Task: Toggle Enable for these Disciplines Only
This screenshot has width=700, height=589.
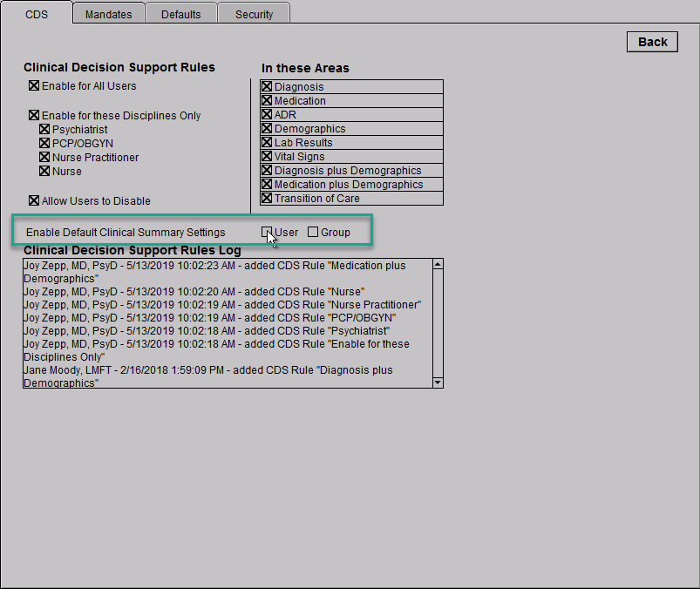Action: point(34,116)
